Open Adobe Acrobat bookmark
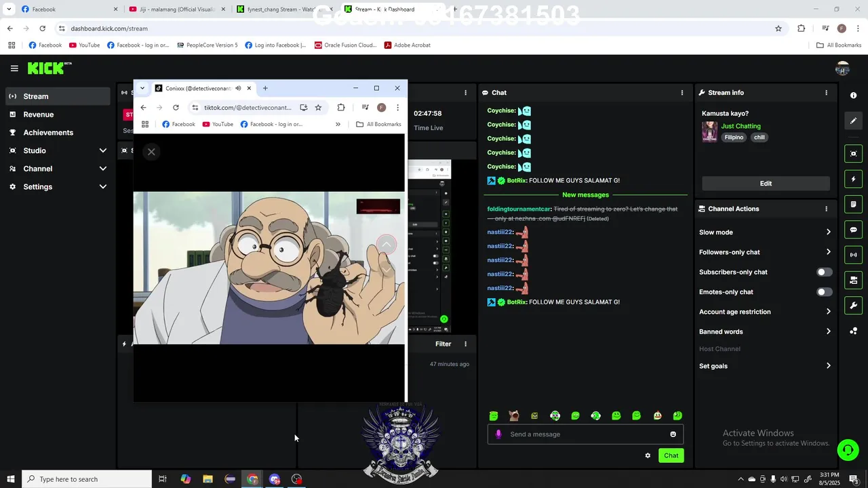 click(407, 45)
